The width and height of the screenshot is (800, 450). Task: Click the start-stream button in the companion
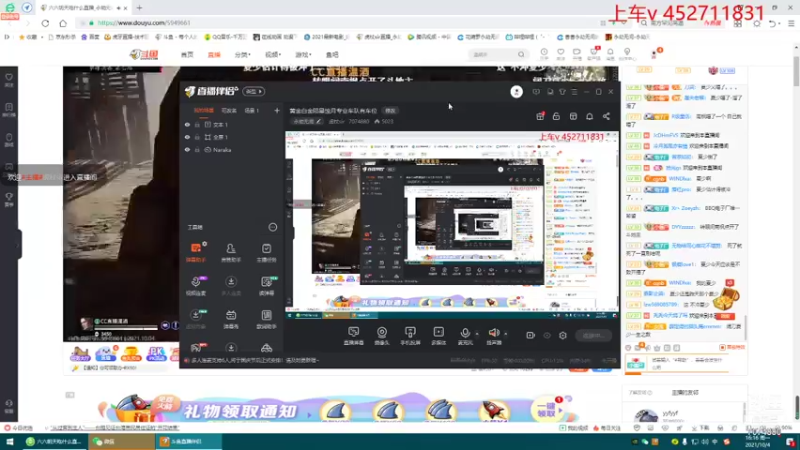tap(593, 335)
